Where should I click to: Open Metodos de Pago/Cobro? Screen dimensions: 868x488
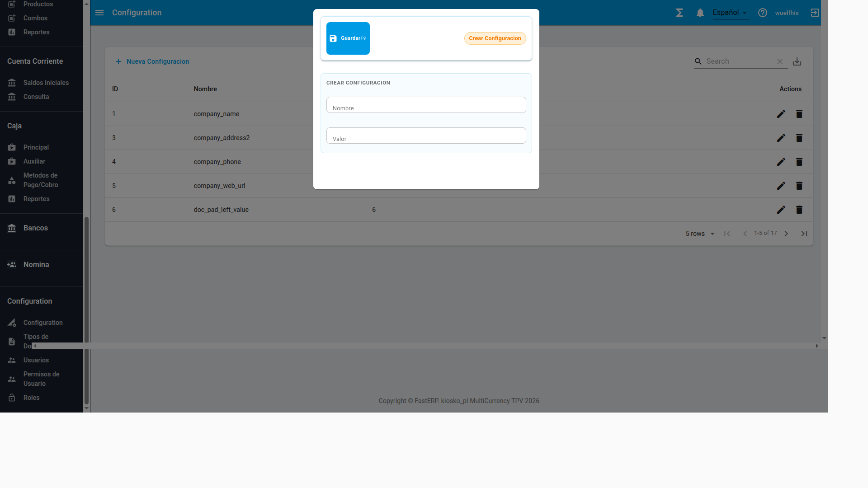(41, 180)
